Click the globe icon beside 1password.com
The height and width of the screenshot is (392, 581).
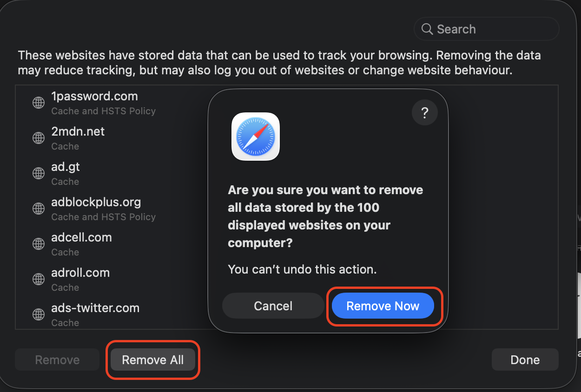pyautogui.click(x=39, y=103)
